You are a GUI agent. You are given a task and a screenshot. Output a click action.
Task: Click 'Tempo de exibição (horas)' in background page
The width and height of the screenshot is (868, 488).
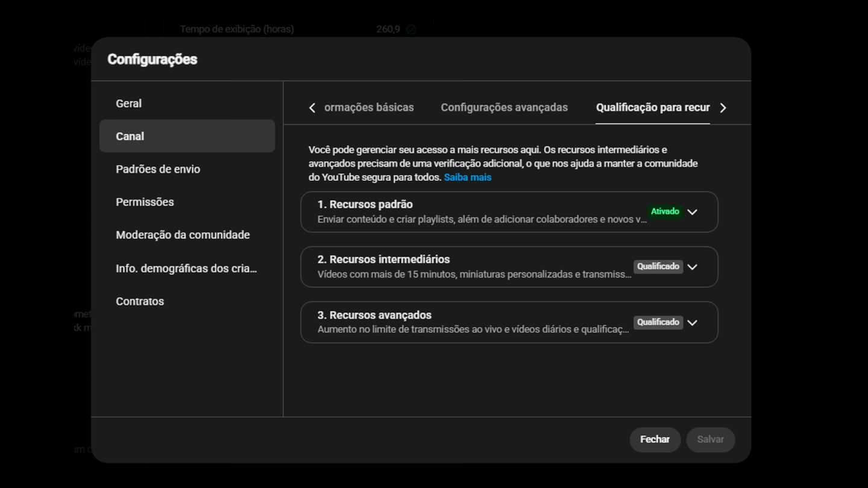coord(237,29)
